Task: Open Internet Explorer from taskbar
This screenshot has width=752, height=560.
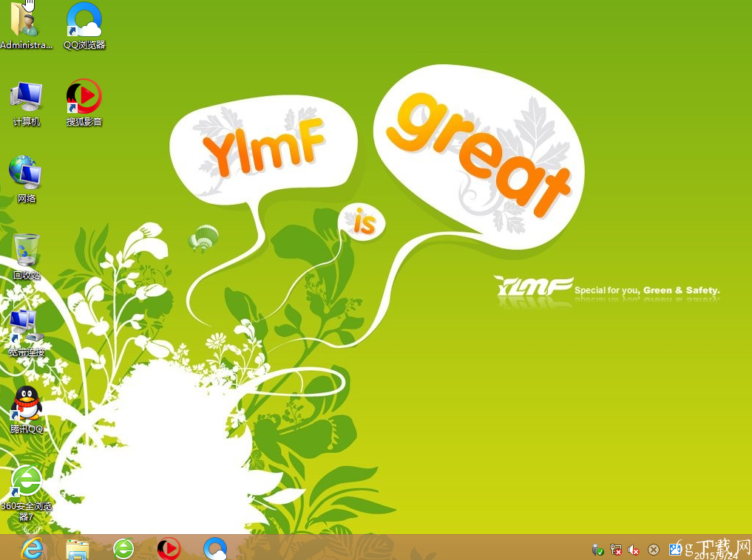Action: click(32, 548)
